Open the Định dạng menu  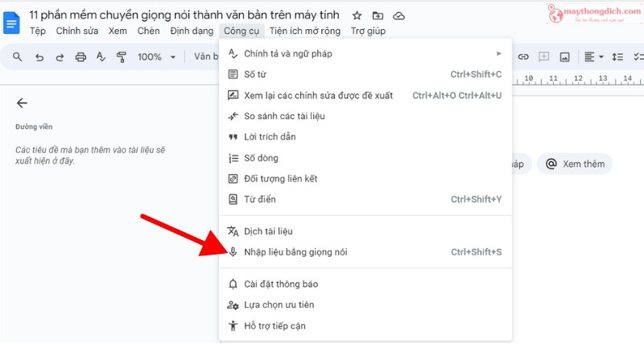[192, 31]
